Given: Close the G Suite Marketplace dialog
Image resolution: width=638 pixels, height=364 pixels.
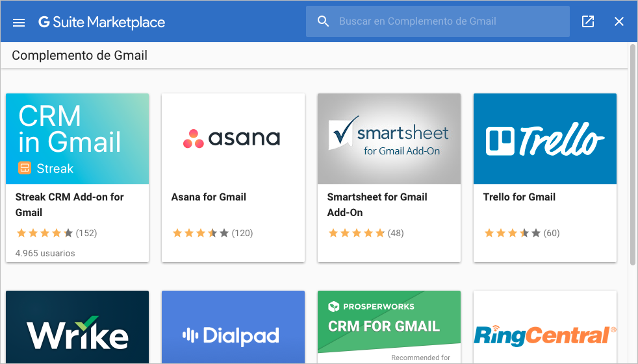Looking at the screenshot, I should 619,21.
